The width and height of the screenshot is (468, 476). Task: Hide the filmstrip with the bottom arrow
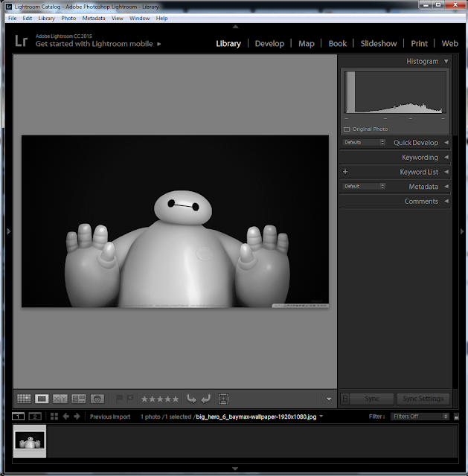235,469
